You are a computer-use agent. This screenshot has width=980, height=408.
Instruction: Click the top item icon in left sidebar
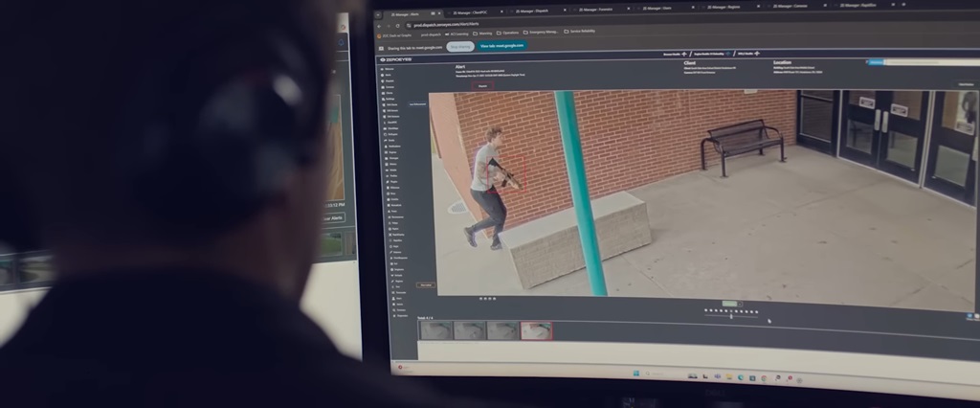[382, 70]
